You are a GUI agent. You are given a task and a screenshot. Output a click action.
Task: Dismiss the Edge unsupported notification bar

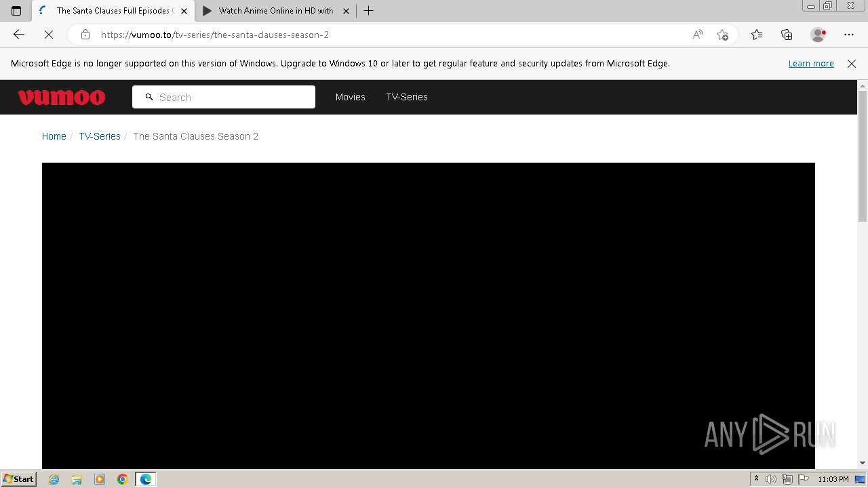pyautogui.click(x=852, y=64)
